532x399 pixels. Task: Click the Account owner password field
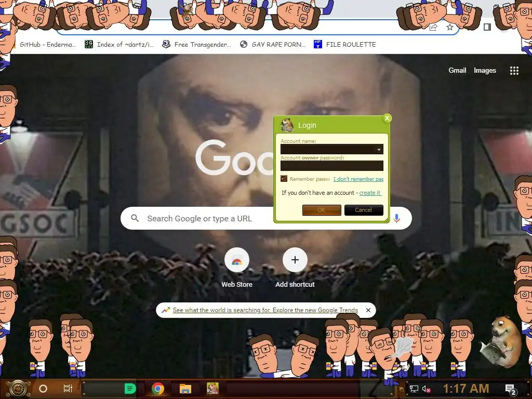[332, 166]
